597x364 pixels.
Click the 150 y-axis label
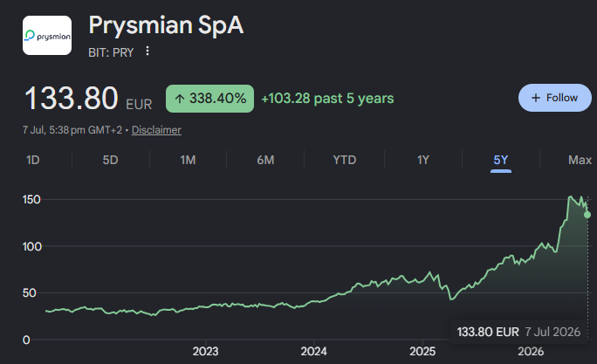(x=31, y=200)
